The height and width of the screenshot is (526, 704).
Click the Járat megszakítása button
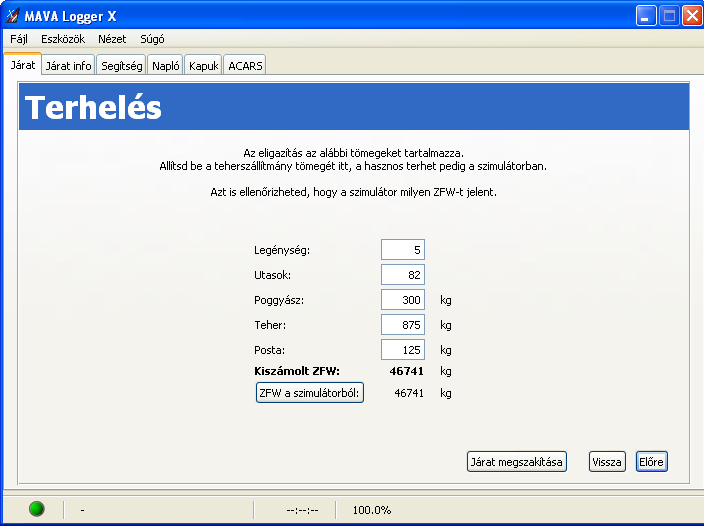coord(517,462)
